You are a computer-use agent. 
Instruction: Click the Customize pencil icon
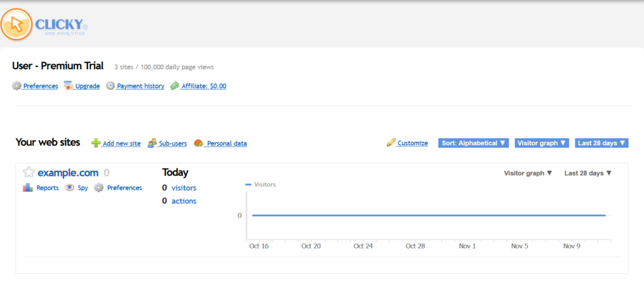(x=391, y=143)
